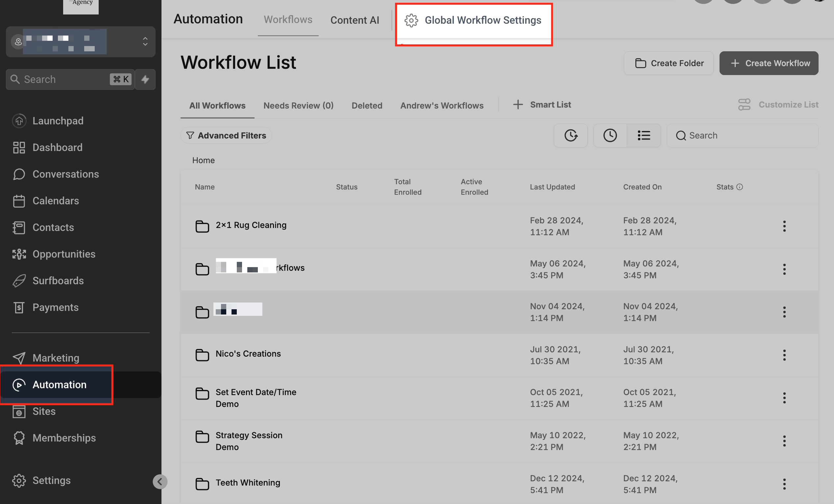Click the lightning bolt quick actions icon

[145, 80]
